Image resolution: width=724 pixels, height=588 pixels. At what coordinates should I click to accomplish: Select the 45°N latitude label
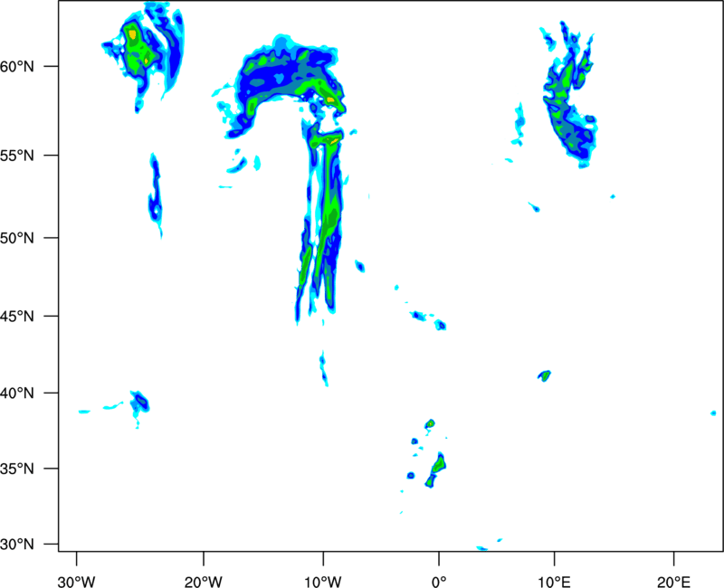click(x=17, y=316)
